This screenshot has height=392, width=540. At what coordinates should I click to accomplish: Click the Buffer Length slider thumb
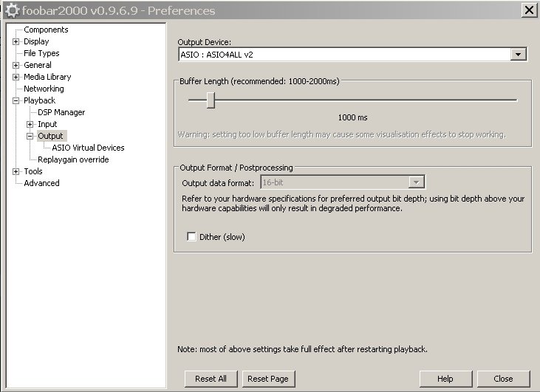(x=211, y=100)
